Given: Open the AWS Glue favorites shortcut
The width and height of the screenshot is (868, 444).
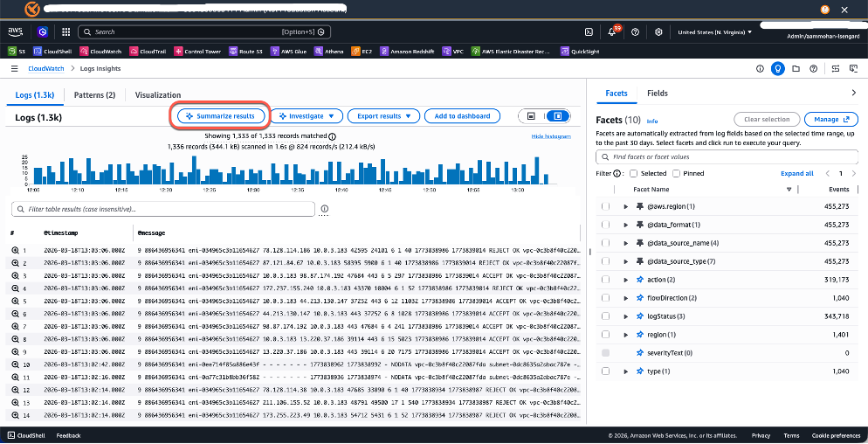Looking at the screenshot, I should (x=289, y=52).
